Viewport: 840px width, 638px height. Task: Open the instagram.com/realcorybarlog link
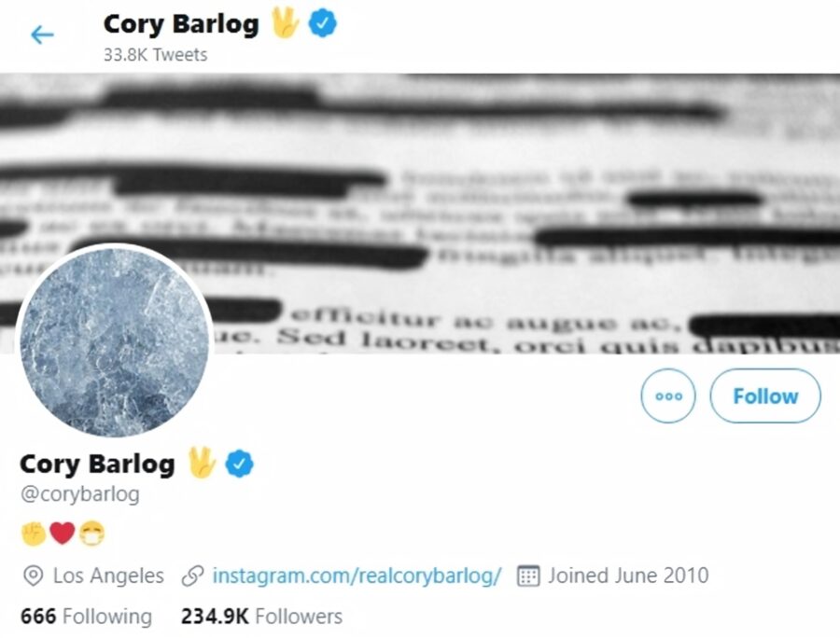pyautogui.click(x=357, y=576)
